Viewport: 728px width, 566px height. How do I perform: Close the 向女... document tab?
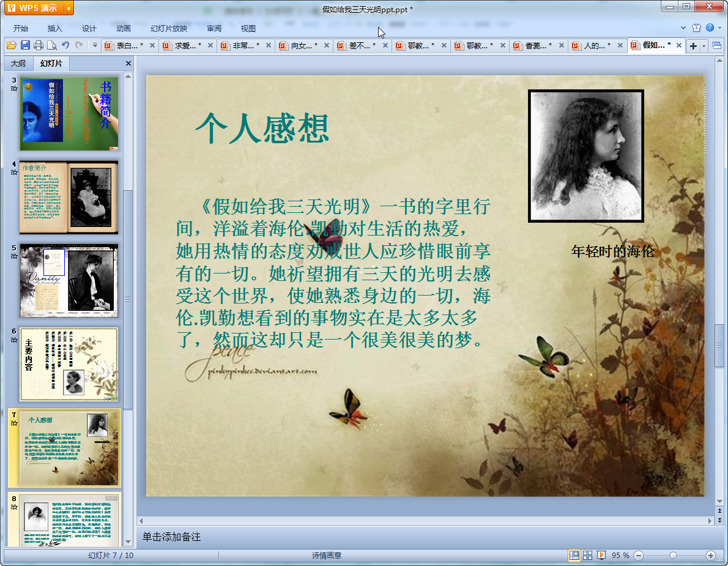point(327,45)
